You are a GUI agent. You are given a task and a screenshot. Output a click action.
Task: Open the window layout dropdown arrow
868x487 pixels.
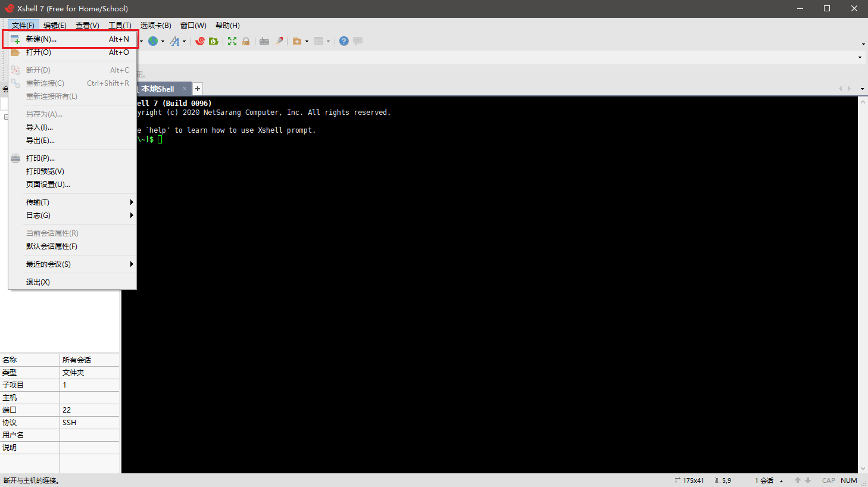tap(328, 40)
